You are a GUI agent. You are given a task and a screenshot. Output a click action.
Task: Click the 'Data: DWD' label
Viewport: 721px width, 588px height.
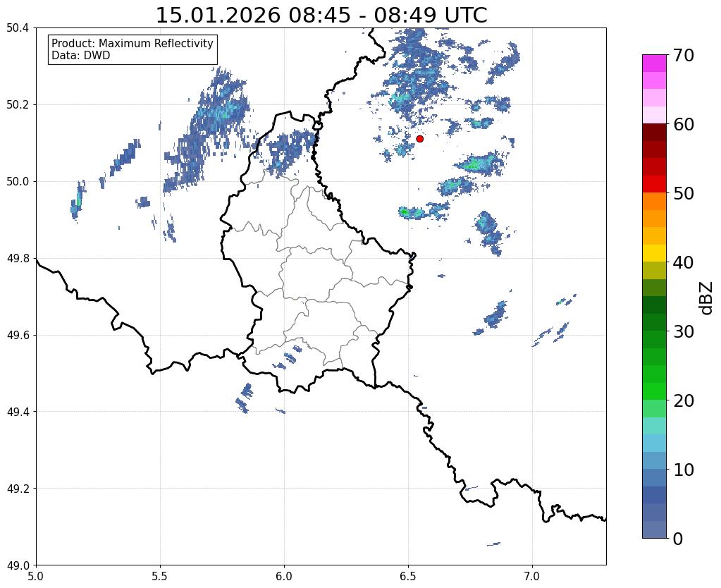click(81, 56)
